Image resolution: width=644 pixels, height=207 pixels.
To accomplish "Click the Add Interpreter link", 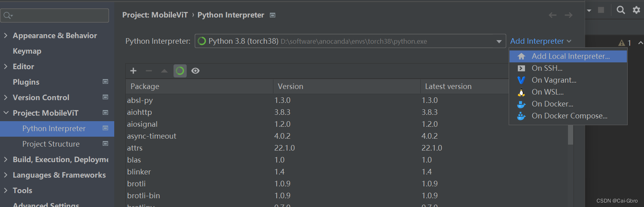I will (x=541, y=41).
